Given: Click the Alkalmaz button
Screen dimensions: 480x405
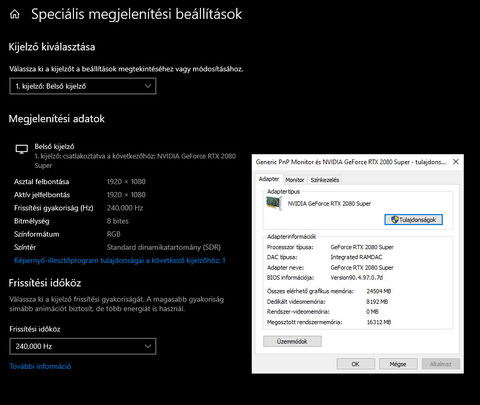Looking at the screenshot, I should coord(441,364).
